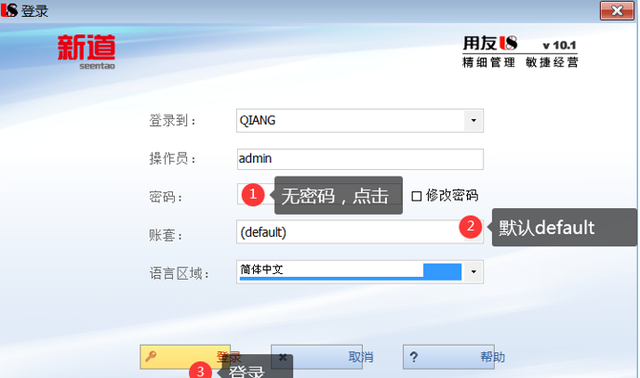
Task: Click the 取消 cancel button
Action: [317, 357]
